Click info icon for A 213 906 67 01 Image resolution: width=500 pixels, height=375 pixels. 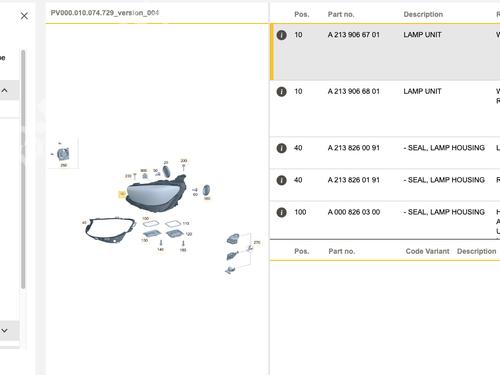(281, 35)
